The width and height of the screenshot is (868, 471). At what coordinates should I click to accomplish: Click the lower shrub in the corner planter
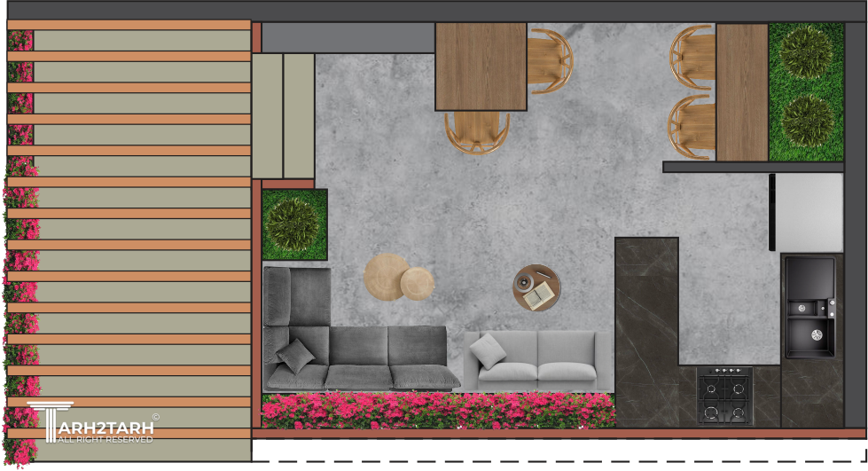coord(807,120)
